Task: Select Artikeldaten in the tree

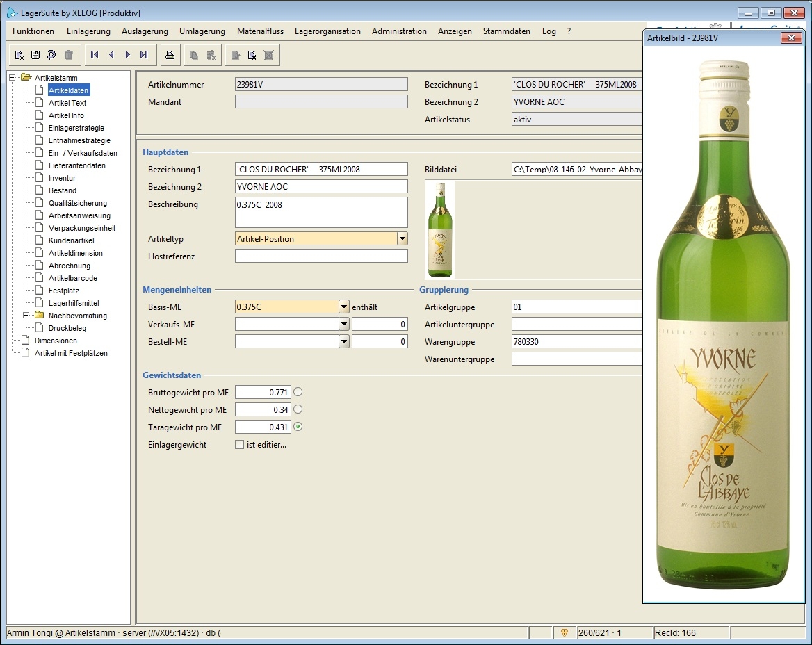Action: 68,90
